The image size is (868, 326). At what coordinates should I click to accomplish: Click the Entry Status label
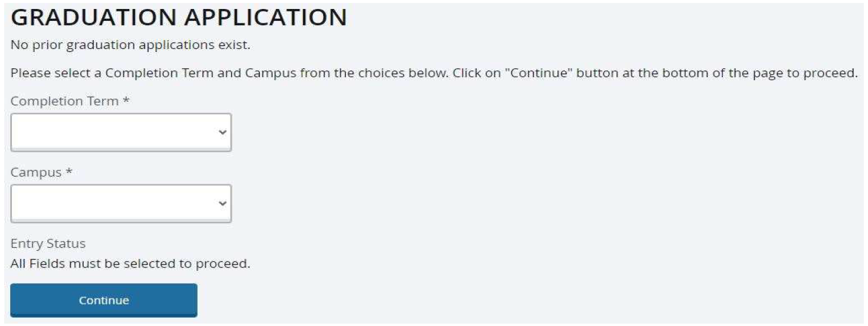click(x=48, y=243)
